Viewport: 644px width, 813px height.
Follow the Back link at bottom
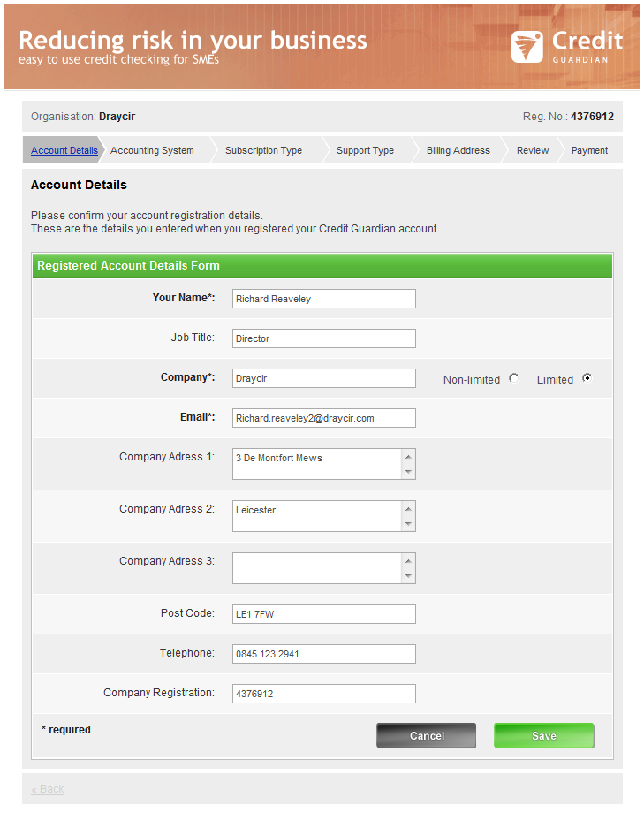point(48,789)
